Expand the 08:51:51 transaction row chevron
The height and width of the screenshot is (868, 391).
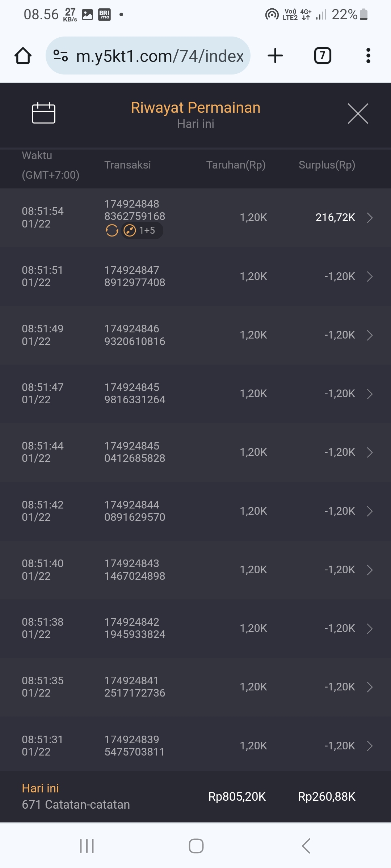(370, 277)
